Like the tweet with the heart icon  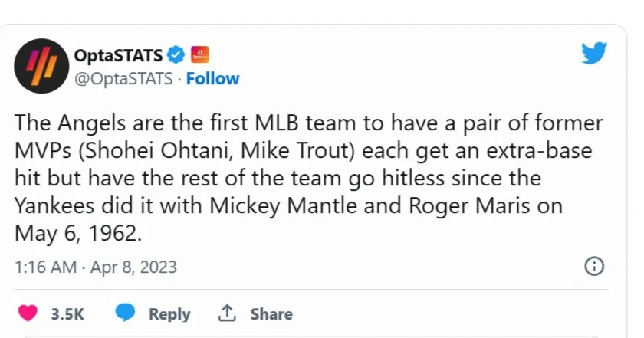(x=28, y=313)
